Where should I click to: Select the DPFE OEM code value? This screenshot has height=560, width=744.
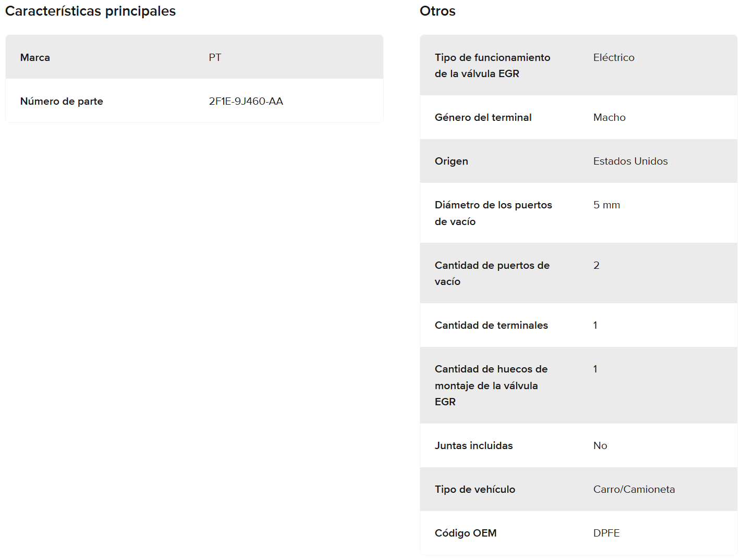(606, 533)
